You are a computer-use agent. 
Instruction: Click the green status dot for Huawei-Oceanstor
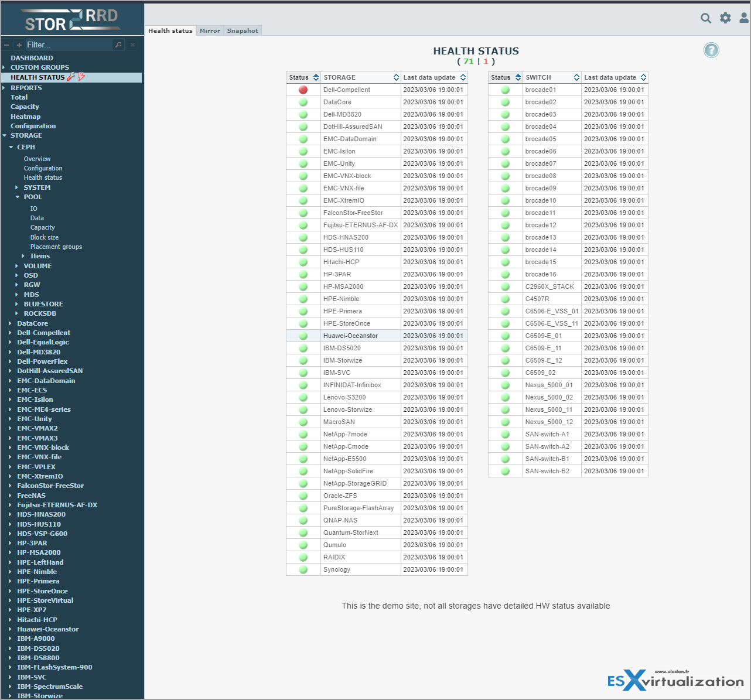303,336
